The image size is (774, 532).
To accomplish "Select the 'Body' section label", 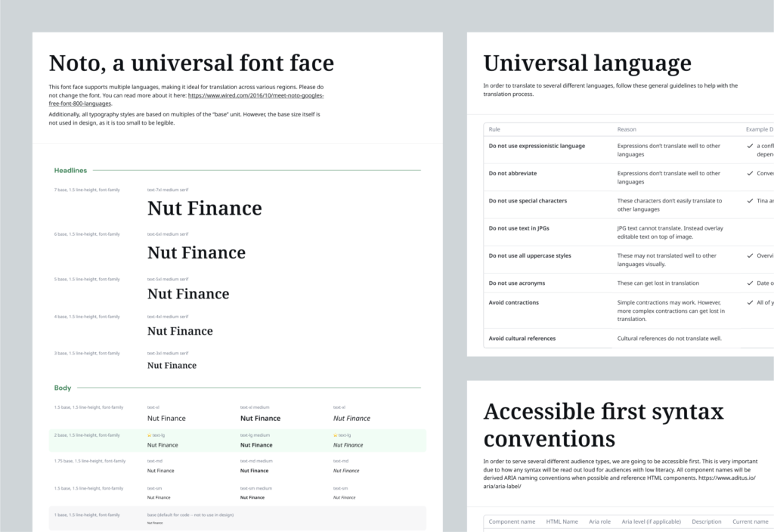I will click(x=63, y=388).
